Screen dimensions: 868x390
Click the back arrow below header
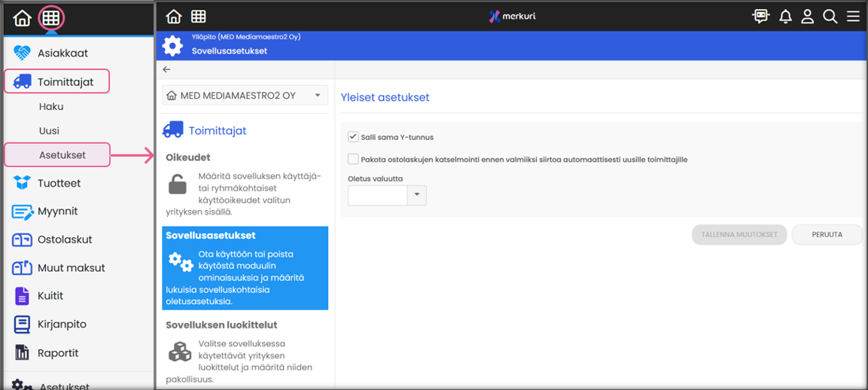click(x=167, y=69)
